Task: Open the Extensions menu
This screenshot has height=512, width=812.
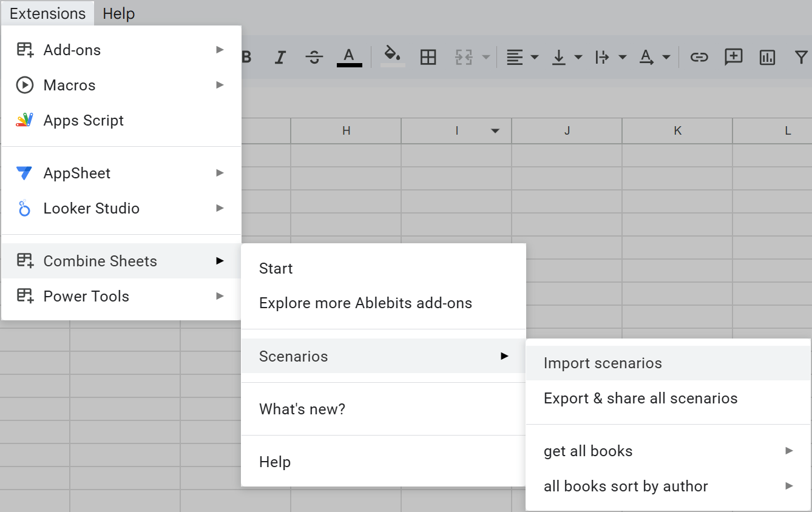Action: point(48,13)
